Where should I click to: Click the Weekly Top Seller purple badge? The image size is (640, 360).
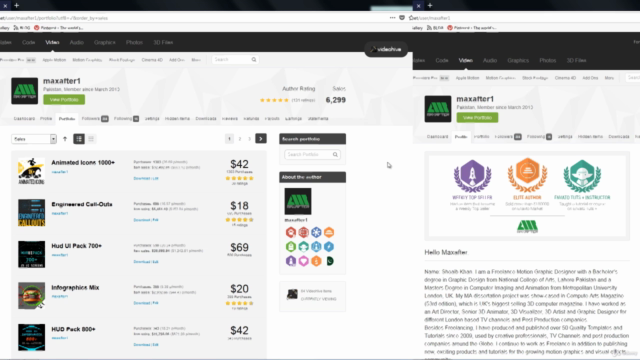pyautogui.click(x=472, y=176)
